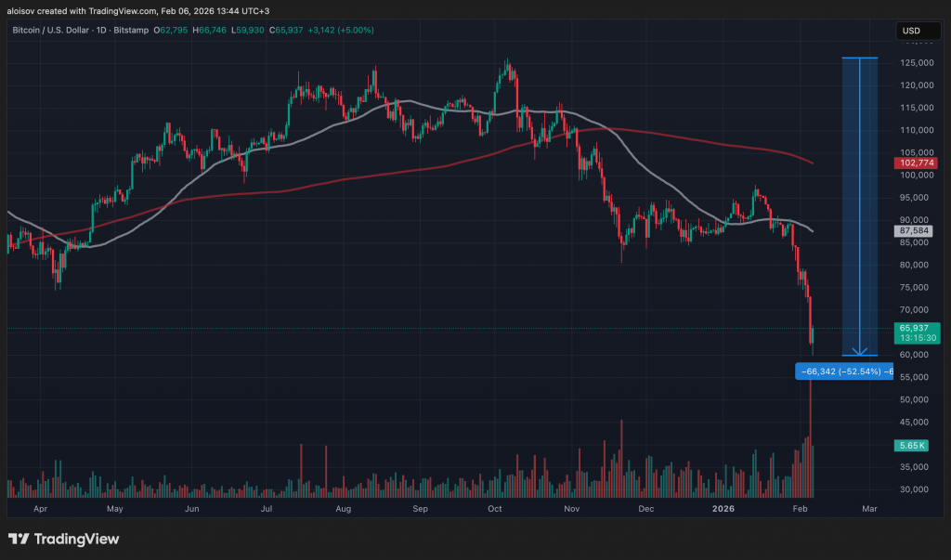Viewport: 951px width, 560px height.
Task: Select the gray 87,584 moving average price label
Action: (916, 230)
